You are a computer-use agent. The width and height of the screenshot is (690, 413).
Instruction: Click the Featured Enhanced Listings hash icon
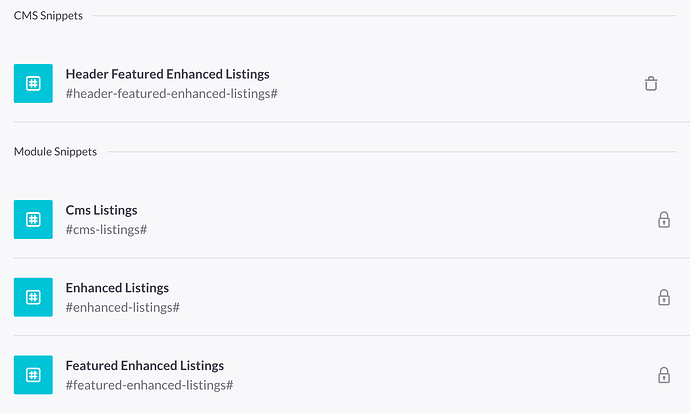tap(33, 375)
